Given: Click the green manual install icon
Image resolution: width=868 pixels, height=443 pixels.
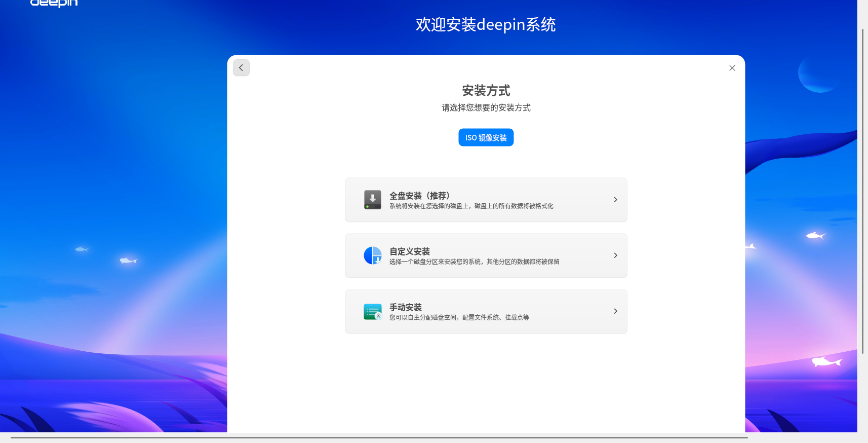Looking at the screenshot, I should pos(372,311).
